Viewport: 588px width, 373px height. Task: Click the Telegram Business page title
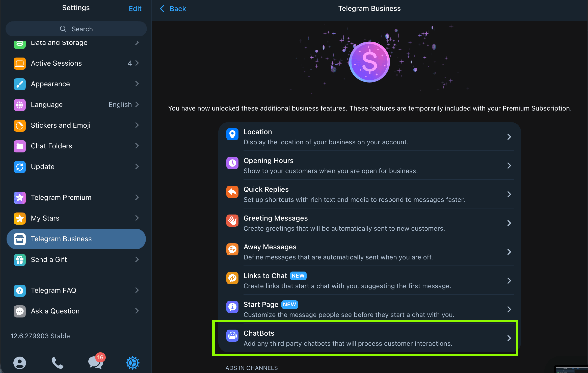click(369, 9)
